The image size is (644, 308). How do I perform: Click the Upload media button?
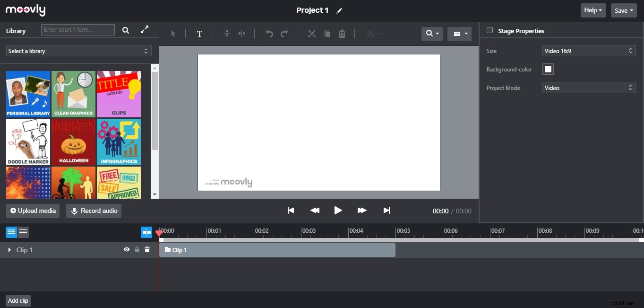33,211
